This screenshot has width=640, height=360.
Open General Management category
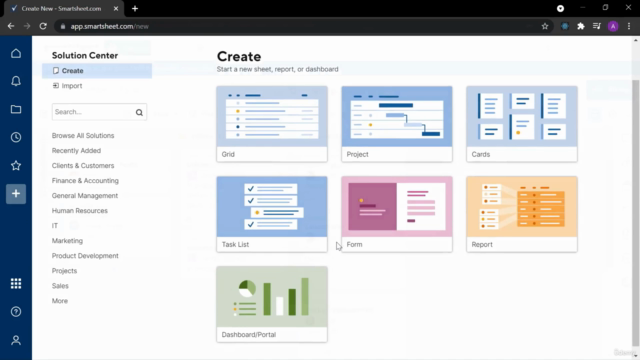point(85,196)
